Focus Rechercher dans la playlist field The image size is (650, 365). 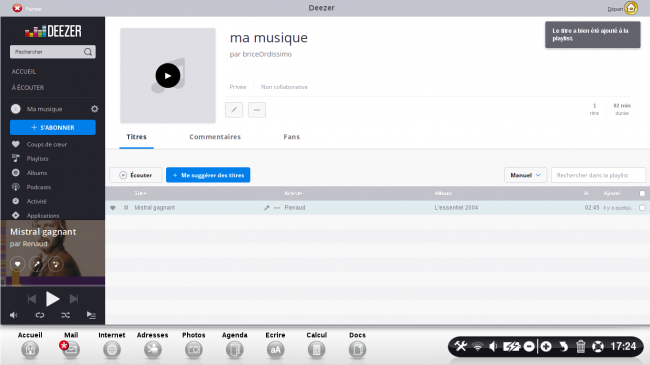598,175
